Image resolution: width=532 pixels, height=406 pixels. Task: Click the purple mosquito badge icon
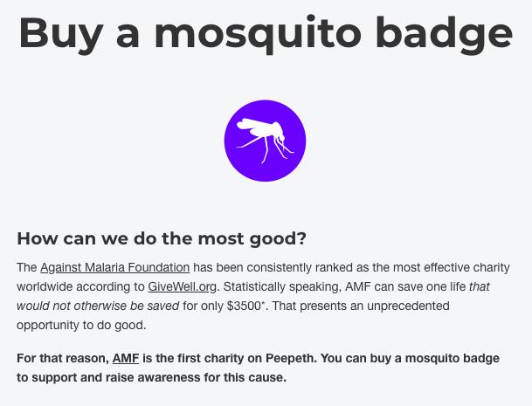tap(265, 141)
